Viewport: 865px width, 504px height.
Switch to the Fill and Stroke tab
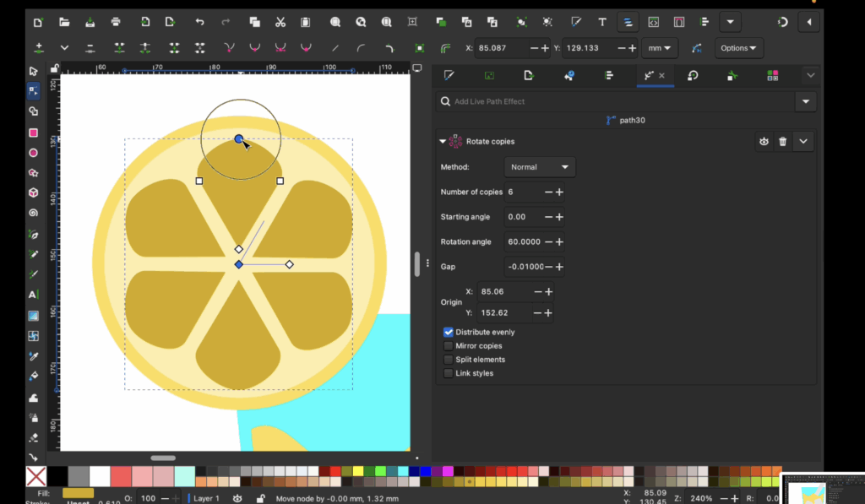coord(449,75)
